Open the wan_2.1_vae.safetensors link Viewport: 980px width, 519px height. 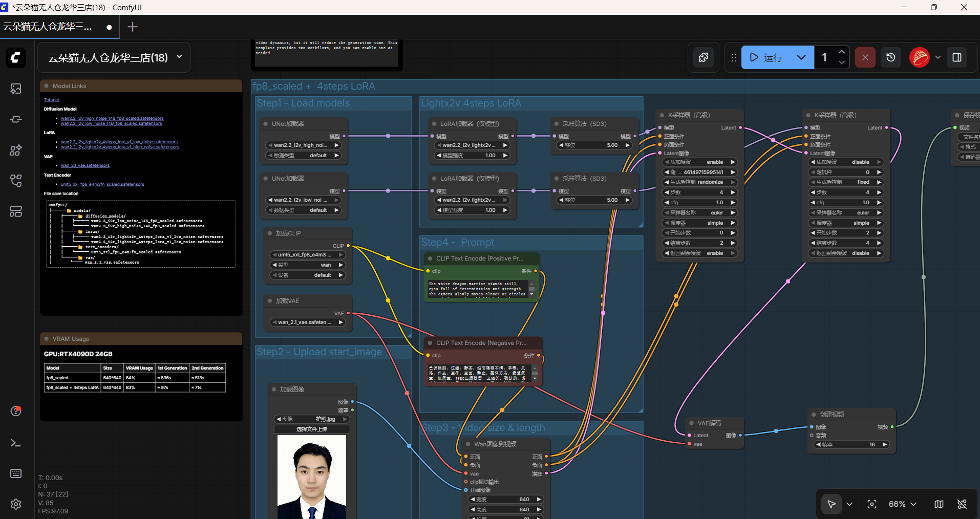coord(85,165)
